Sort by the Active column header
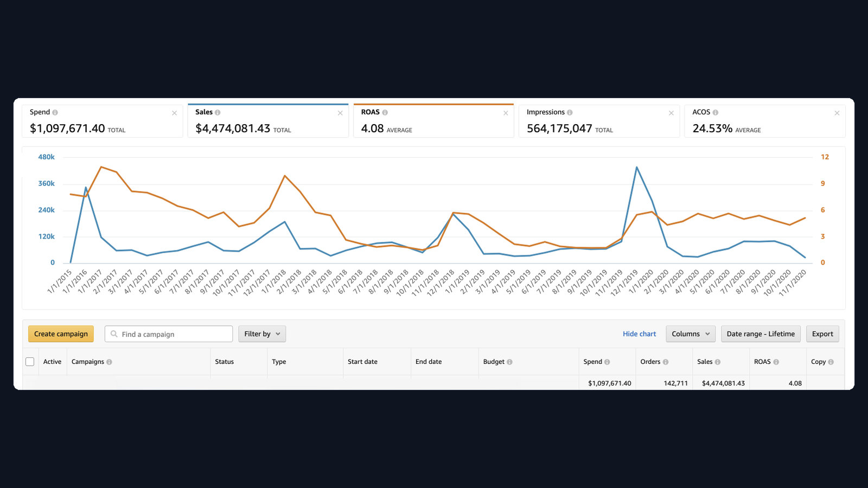Image resolution: width=868 pixels, height=488 pixels. (x=52, y=362)
